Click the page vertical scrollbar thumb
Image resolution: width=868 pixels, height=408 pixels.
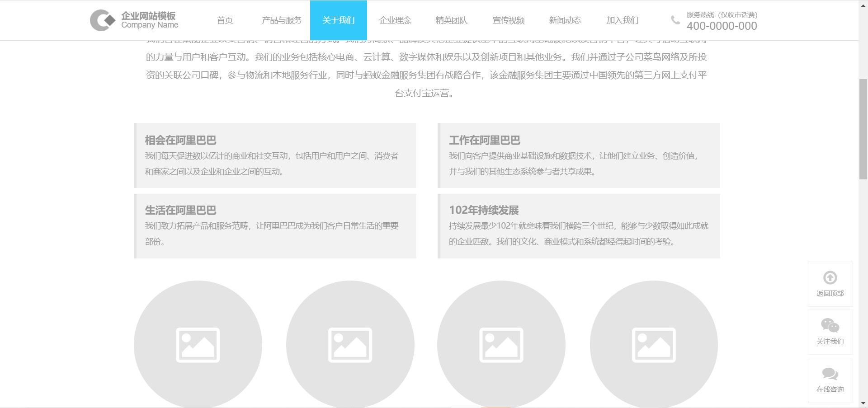click(863, 129)
